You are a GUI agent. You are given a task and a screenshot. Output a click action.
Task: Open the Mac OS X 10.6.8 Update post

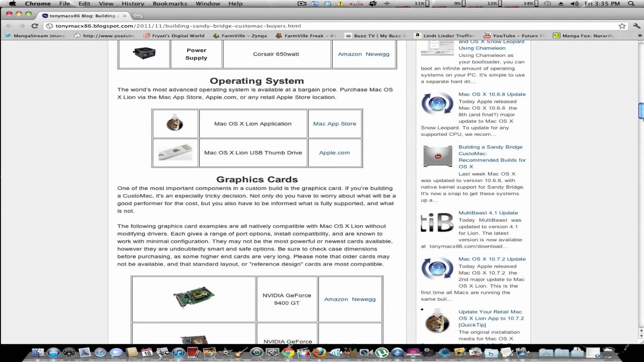492,94
